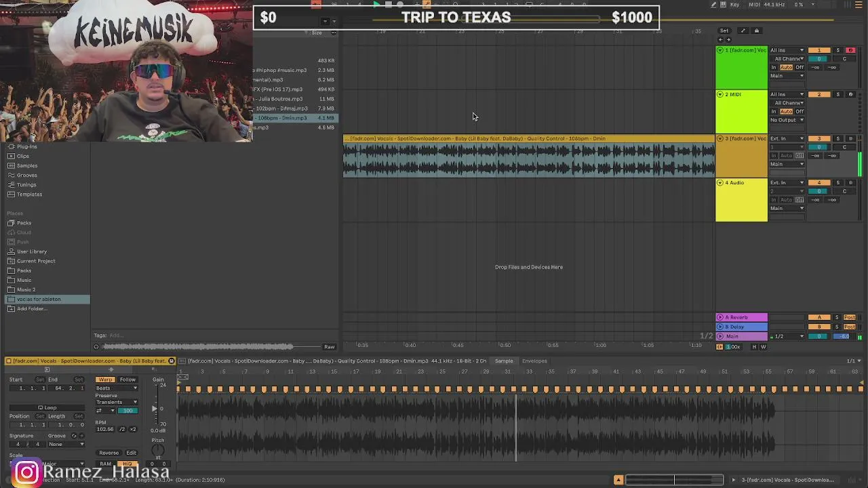Click the Post button on B Delay
The height and width of the screenshot is (488, 868).
tap(850, 327)
